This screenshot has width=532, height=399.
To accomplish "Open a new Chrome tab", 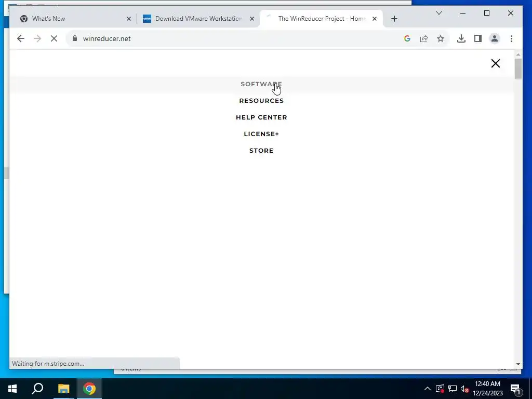I will click(394, 19).
